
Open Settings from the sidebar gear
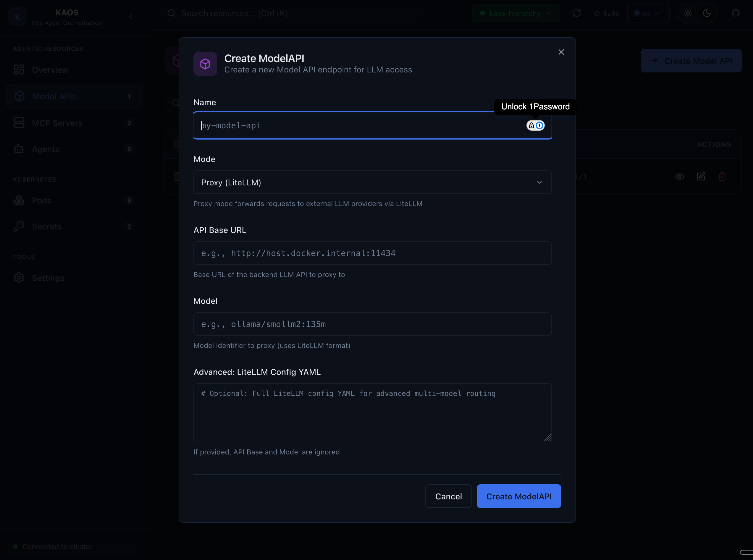[48, 278]
